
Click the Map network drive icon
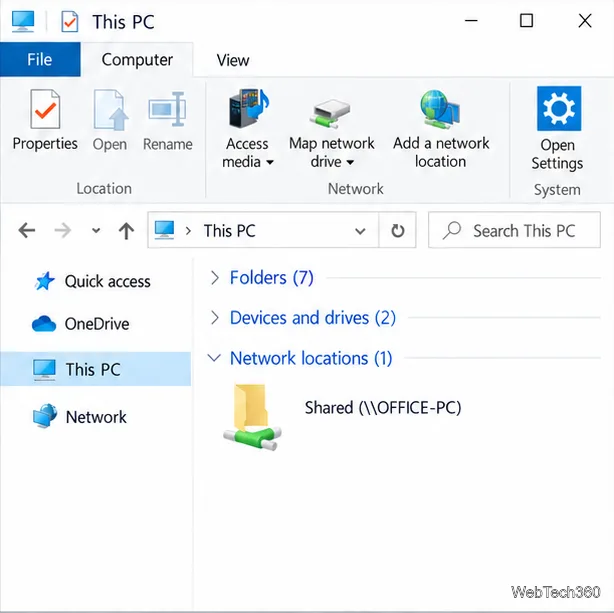tap(330, 114)
